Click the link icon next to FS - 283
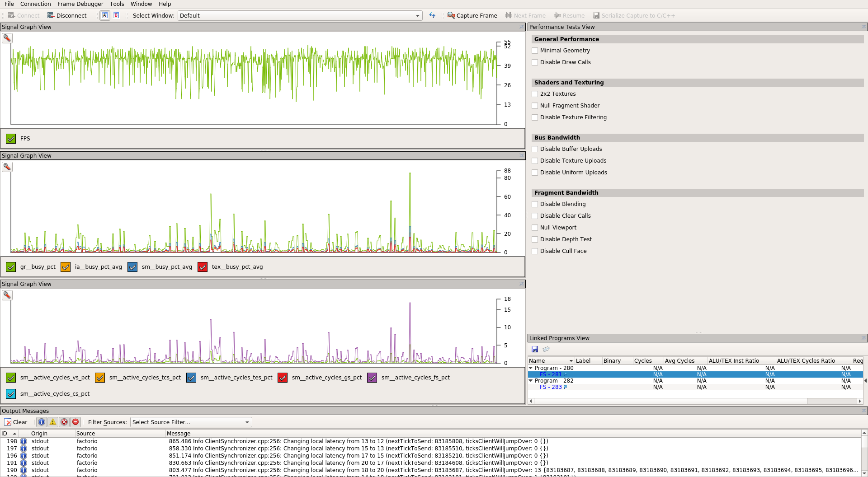The width and height of the screenshot is (868, 477). coord(565,387)
